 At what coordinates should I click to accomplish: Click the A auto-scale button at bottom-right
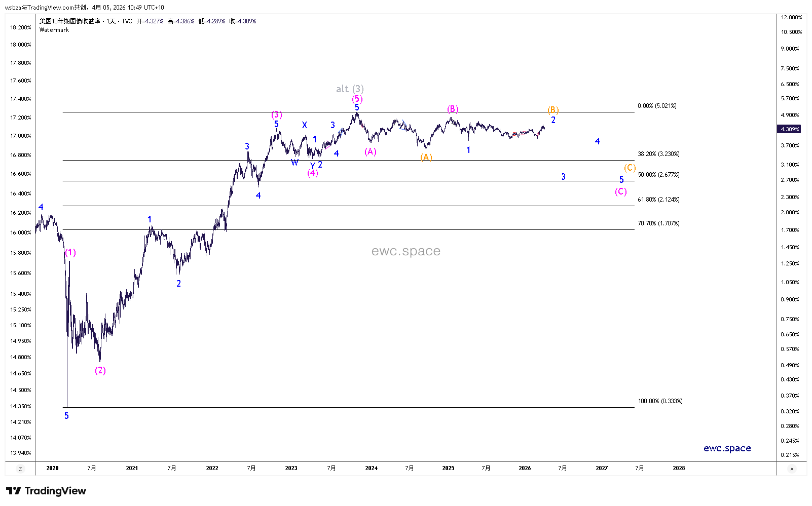(x=792, y=469)
